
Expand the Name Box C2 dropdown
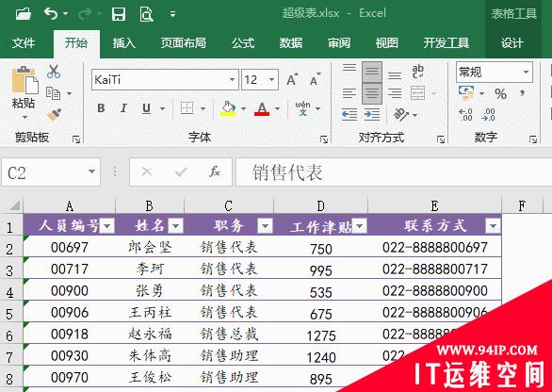click(91, 171)
